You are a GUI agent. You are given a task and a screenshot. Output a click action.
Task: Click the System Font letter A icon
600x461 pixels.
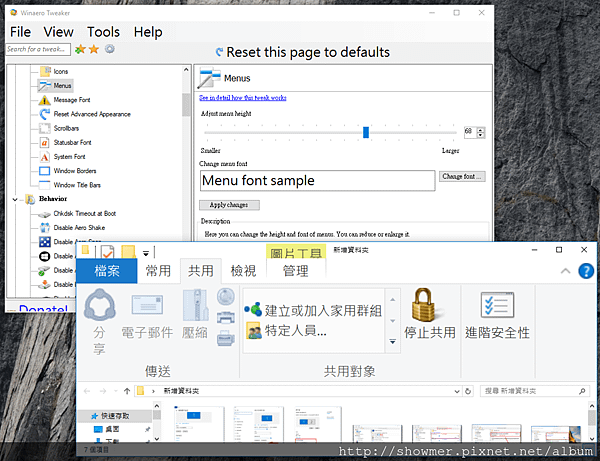(x=44, y=157)
